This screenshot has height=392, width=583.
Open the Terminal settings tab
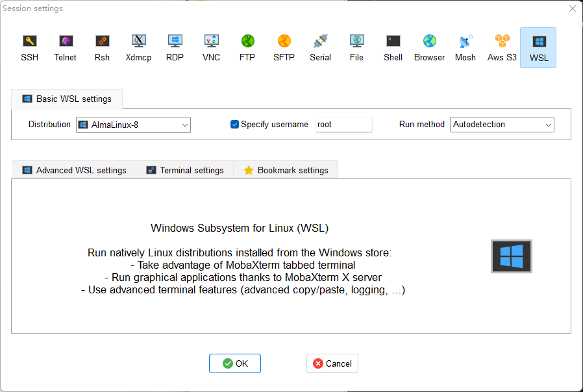185,170
